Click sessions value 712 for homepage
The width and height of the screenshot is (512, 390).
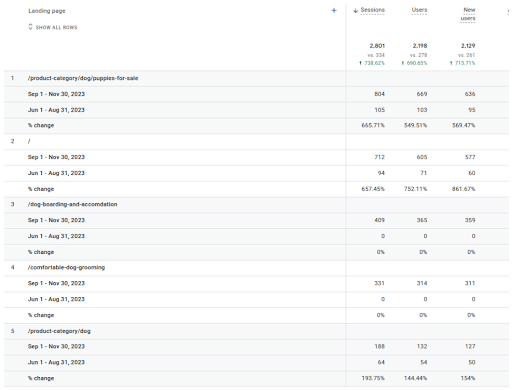(x=379, y=157)
